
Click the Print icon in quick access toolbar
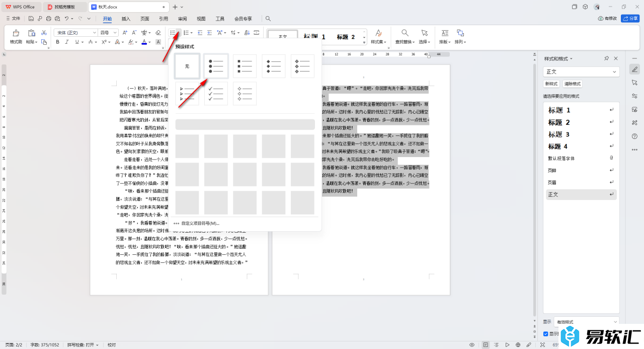[48, 19]
